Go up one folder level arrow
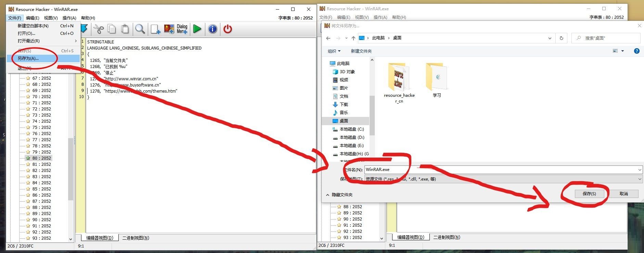The height and width of the screenshot is (253, 644). [353, 38]
